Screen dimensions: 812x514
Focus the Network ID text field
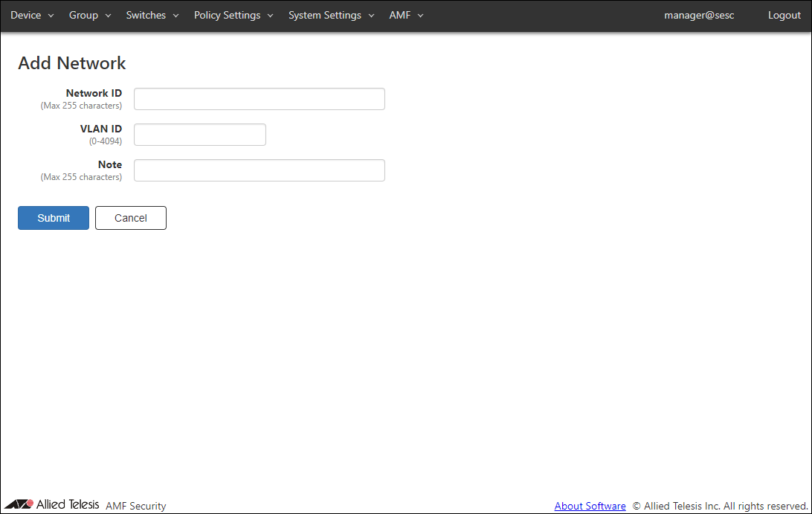tap(259, 99)
